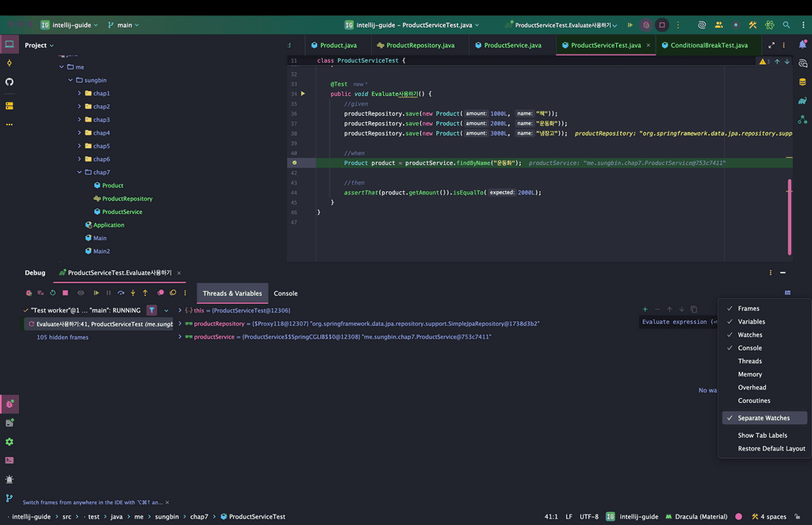Click View Breakpoints icon in debug toolbar
This screenshot has width=812, height=525.
coord(160,293)
